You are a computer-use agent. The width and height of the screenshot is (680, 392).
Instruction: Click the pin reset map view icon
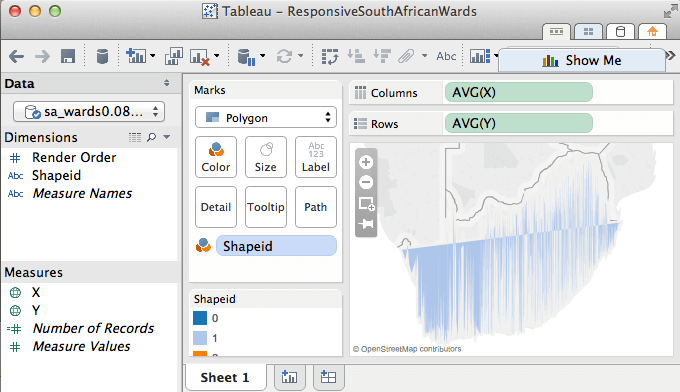pyautogui.click(x=366, y=224)
